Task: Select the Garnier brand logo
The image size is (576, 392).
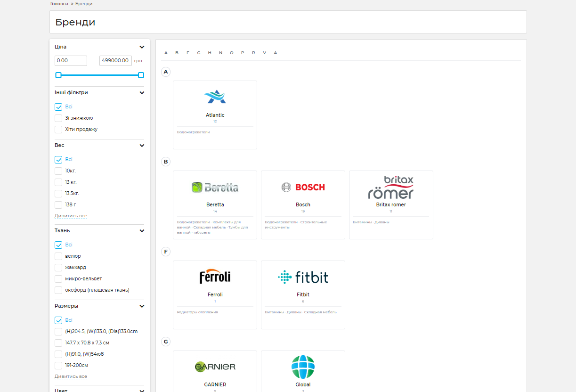Action: pos(215,367)
